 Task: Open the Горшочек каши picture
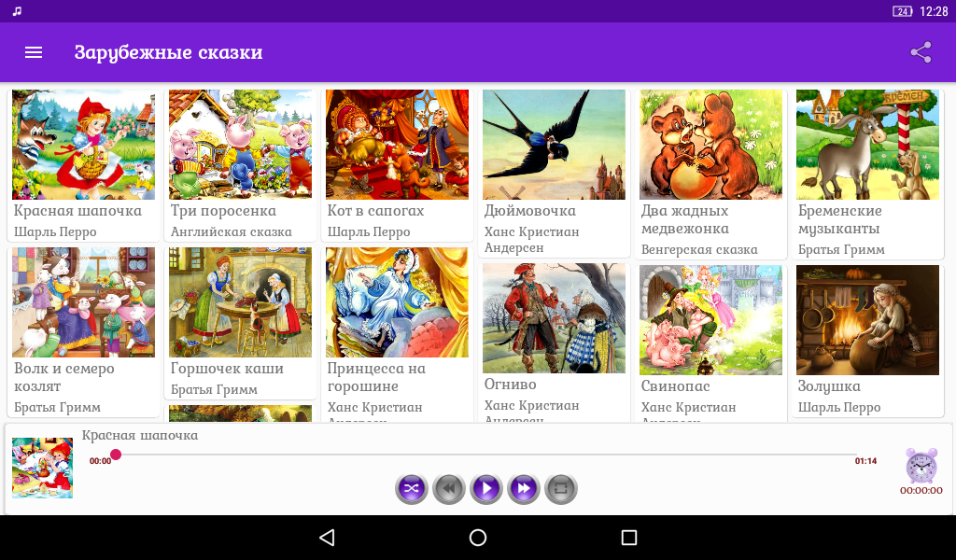pos(240,302)
